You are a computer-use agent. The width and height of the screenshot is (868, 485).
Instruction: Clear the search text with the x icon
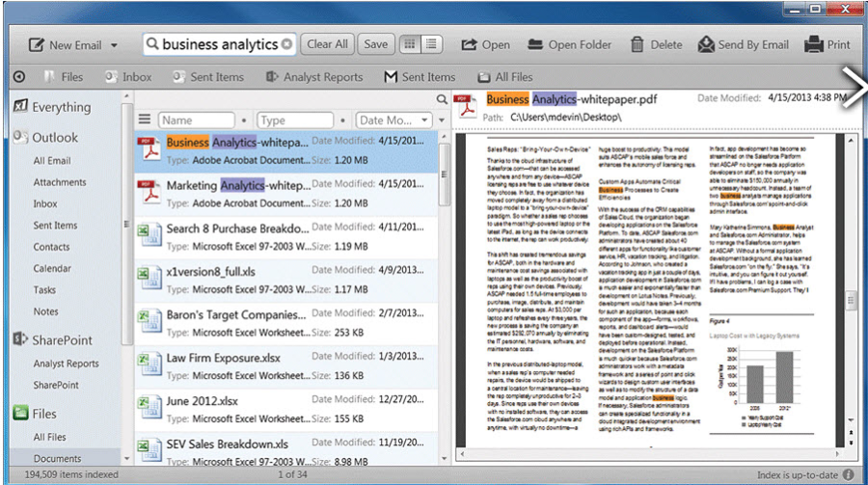286,44
